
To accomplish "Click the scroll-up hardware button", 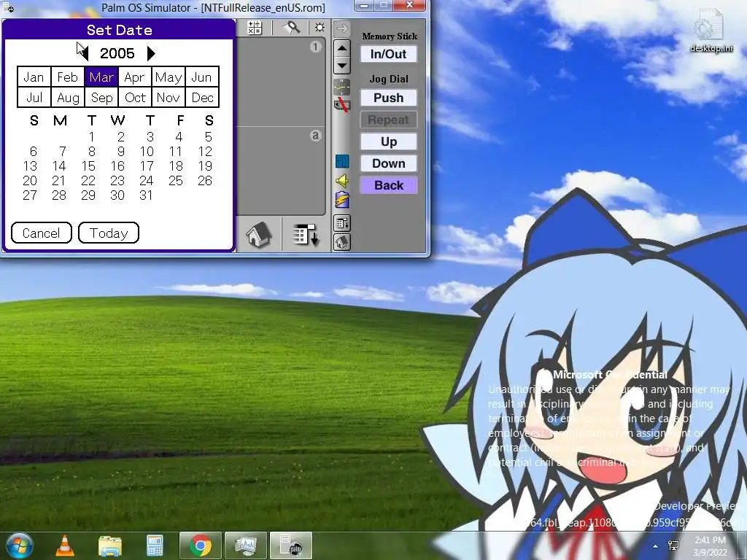I will pyautogui.click(x=341, y=48).
